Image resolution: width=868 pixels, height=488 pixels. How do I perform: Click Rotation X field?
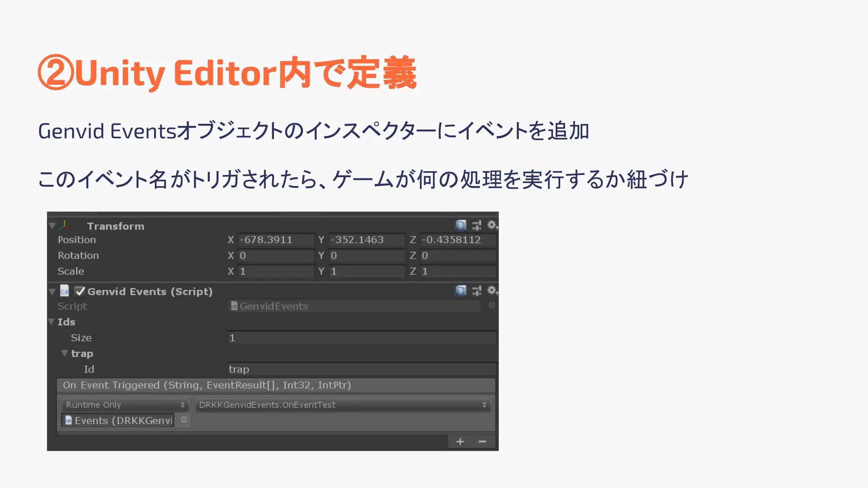coord(276,255)
